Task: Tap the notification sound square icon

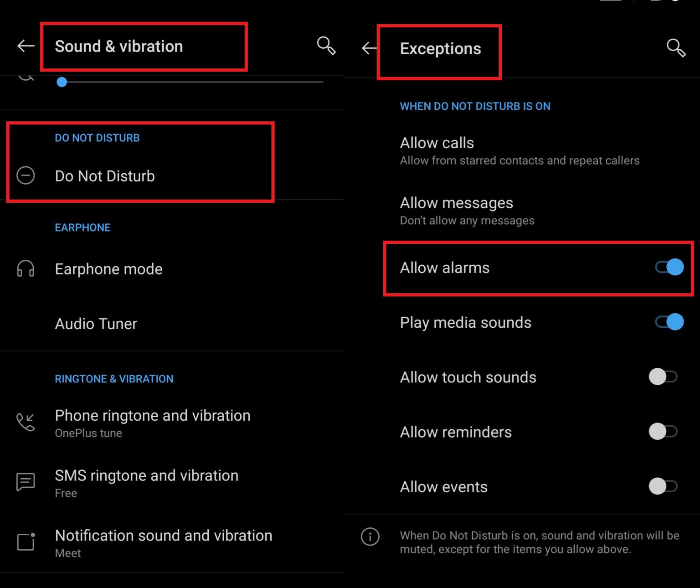Action: (x=26, y=542)
